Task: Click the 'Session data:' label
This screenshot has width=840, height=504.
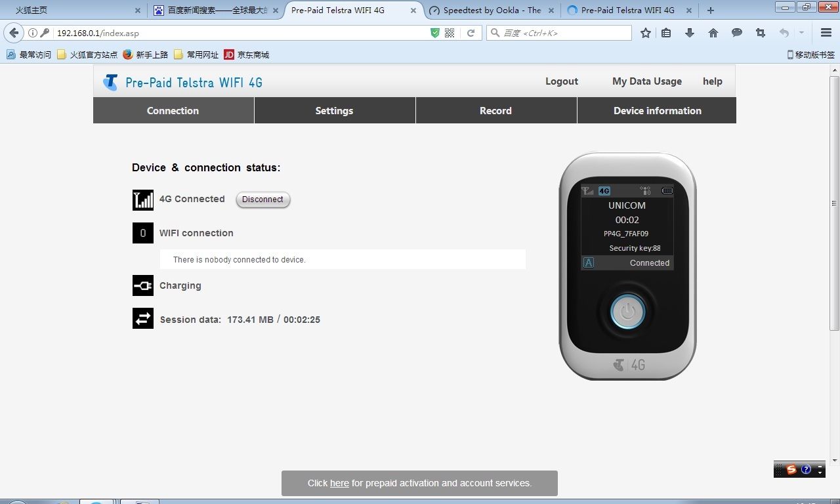Action: [190, 320]
